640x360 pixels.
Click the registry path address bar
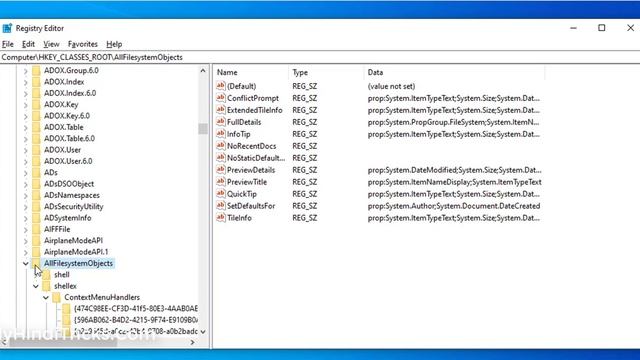(x=320, y=57)
